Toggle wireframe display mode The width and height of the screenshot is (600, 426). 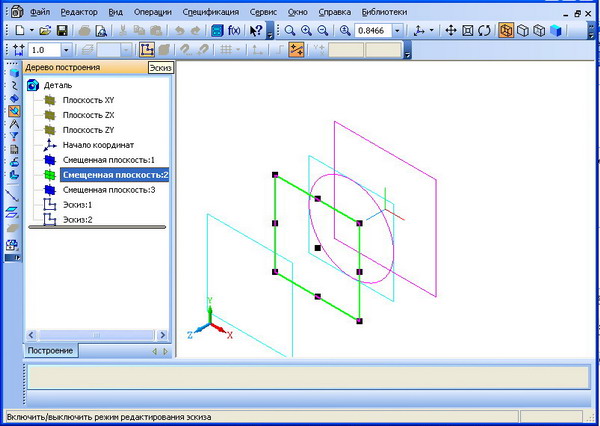[506, 30]
